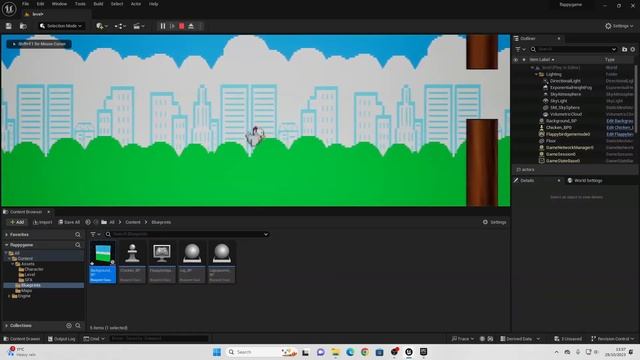The height and width of the screenshot is (360, 640).
Task: Open the content browse icon beside save
Action: pyautogui.click(x=23, y=26)
